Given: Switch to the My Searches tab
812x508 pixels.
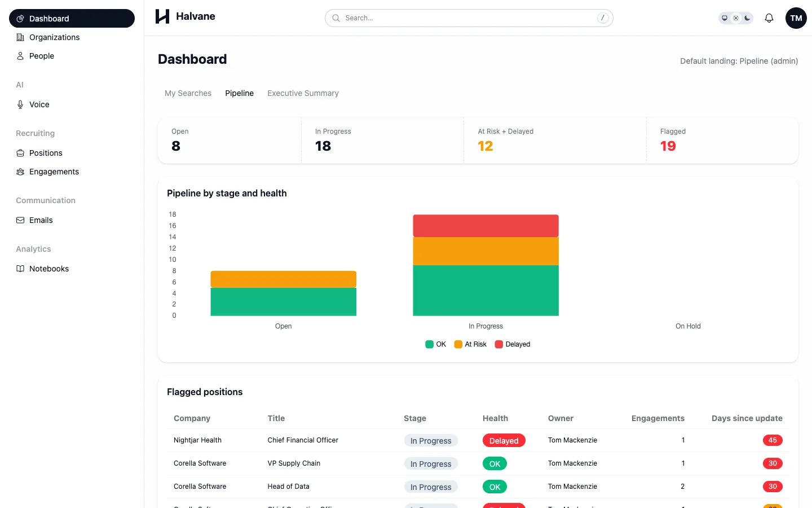Looking at the screenshot, I should pos(188,93).
